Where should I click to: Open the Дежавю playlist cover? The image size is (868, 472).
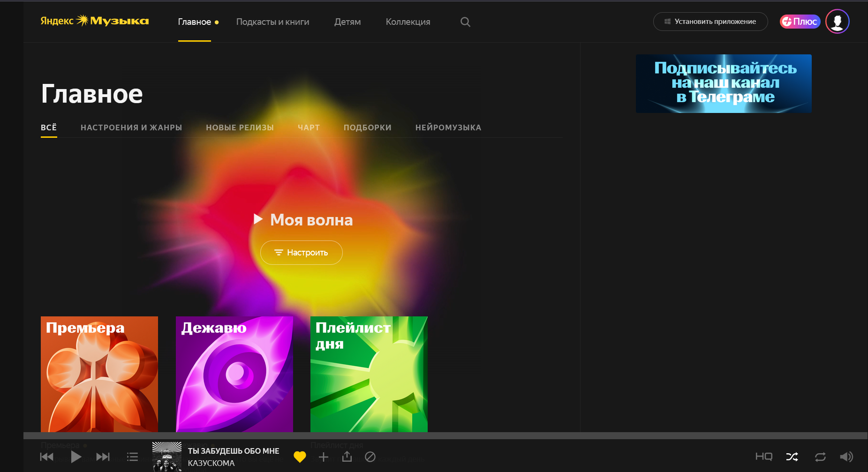click(234, 374)
